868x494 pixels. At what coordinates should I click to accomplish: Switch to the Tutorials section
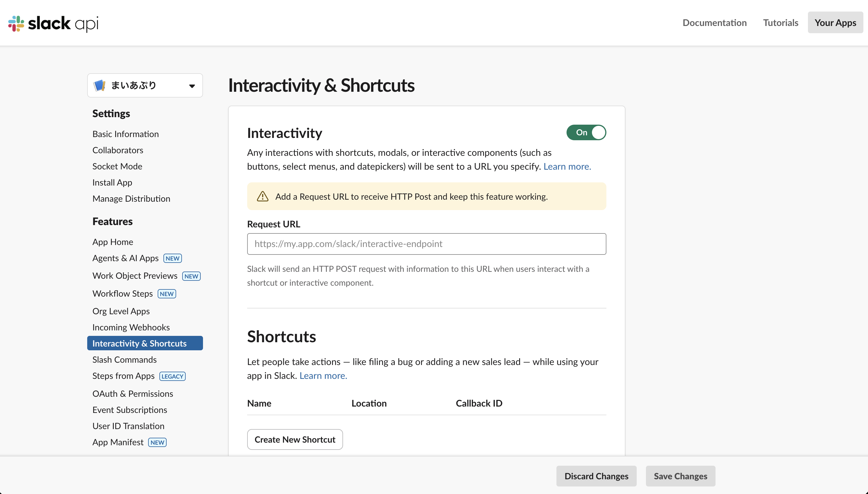(781, 23)
